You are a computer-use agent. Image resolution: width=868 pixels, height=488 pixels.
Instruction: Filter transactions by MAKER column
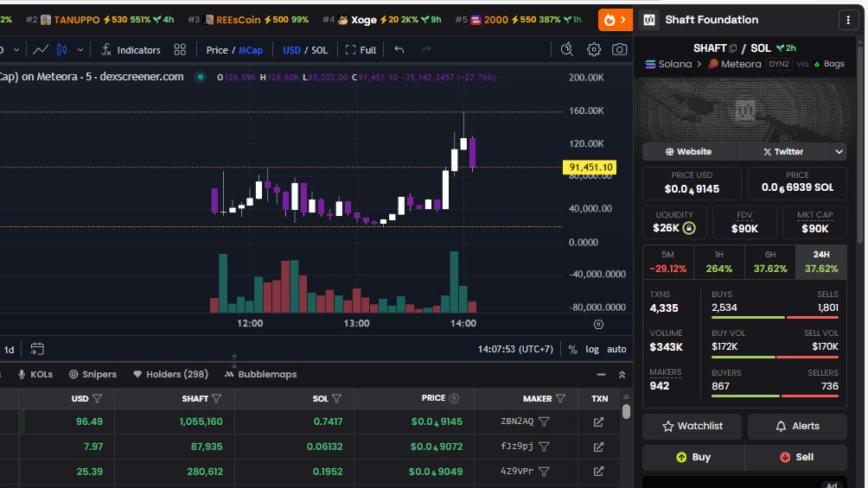[x=560, y=398]
